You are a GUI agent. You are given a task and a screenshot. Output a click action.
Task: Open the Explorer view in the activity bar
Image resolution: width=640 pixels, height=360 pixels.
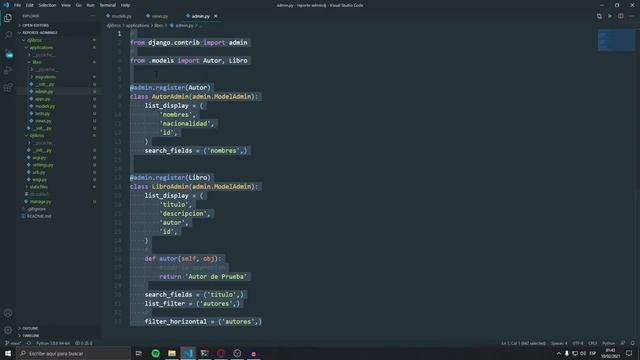(x=8, y=18)
